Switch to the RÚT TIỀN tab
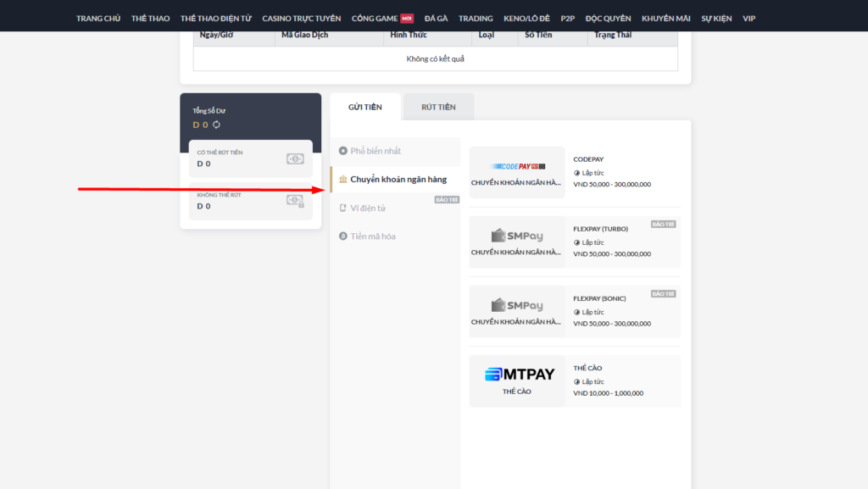Viewport: 868px width, 489px height. pyautogui.click(x=438, y=107)
